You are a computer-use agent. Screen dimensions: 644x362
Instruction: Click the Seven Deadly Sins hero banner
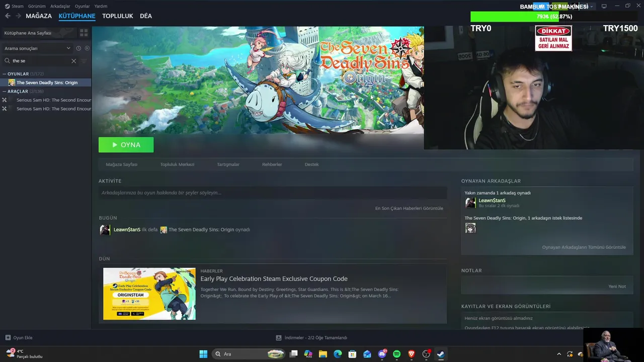[258, 80]
